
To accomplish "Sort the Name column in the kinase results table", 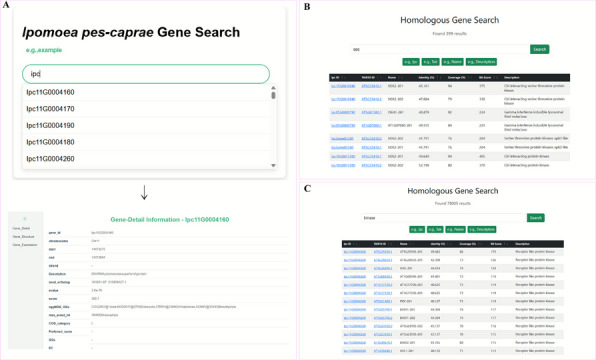I will point(404,244).
